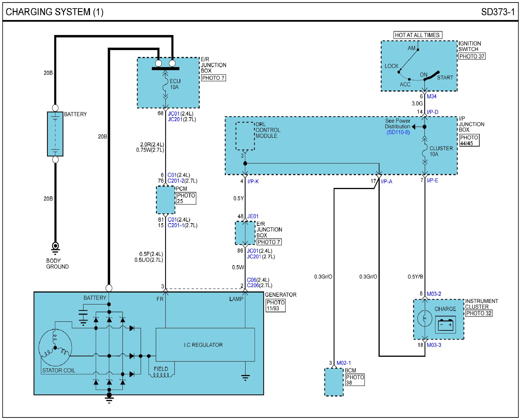Click the FIELD coil symbol in the generator
521x420 pixels.
click(161, 375)
